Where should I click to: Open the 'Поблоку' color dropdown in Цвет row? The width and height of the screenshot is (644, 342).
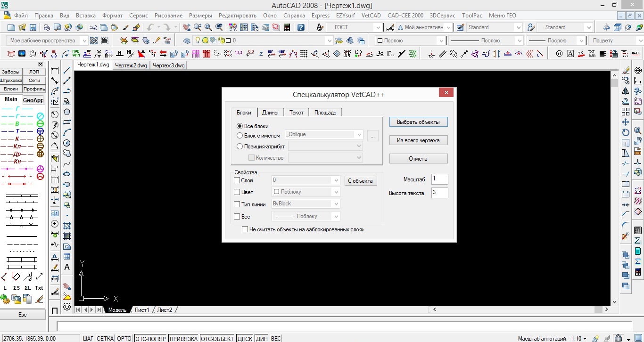point(336,192)
